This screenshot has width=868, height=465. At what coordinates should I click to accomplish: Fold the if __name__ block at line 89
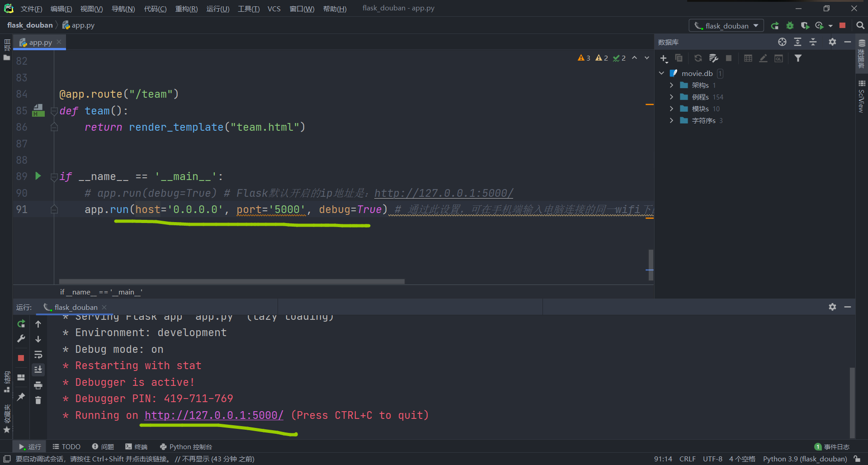point(54,177)
